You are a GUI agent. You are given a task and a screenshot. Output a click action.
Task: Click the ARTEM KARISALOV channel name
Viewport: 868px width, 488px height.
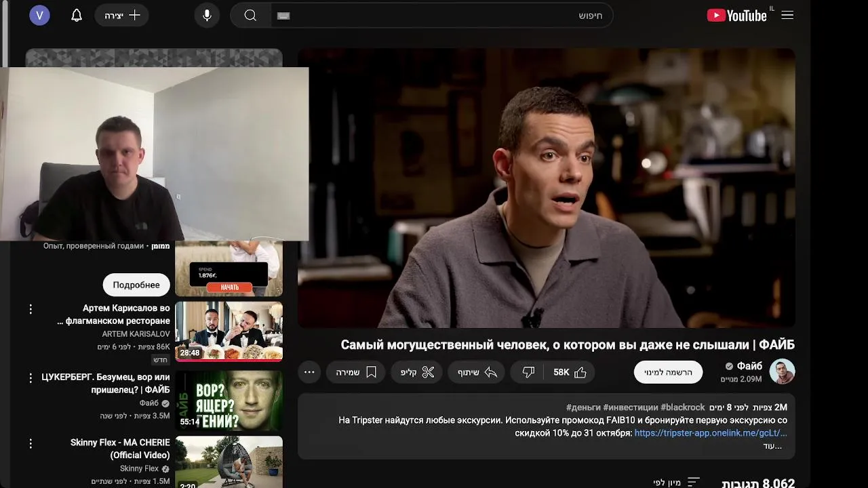(x=136, y=334)
